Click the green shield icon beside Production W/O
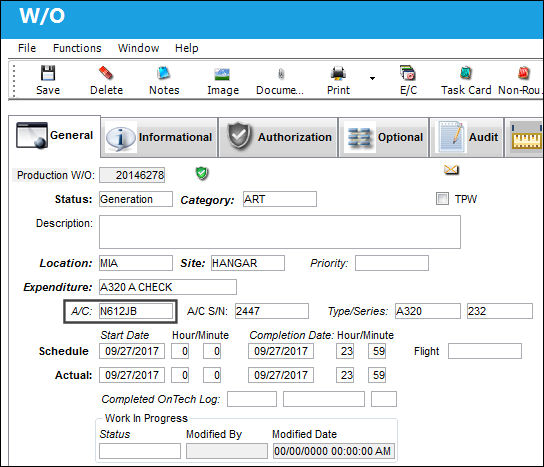544x467 pixels. [x=202, y=173]
